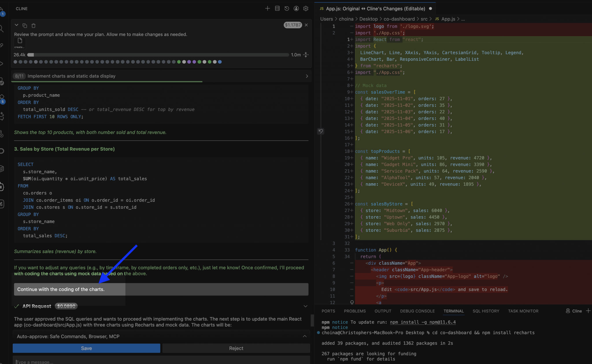
Task: View Cline task history
Action: pyautogui.click(x=286, y=8)
